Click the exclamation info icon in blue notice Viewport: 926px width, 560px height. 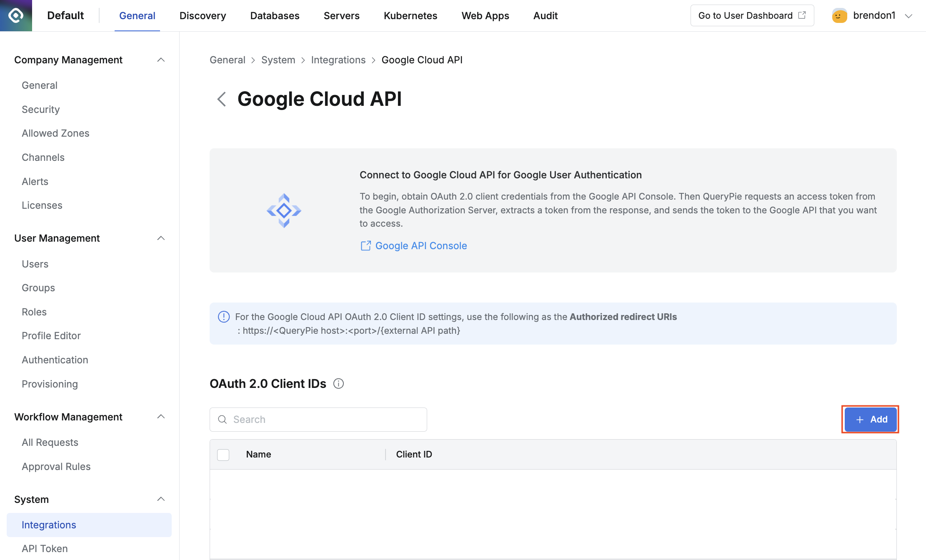point(224,317)
